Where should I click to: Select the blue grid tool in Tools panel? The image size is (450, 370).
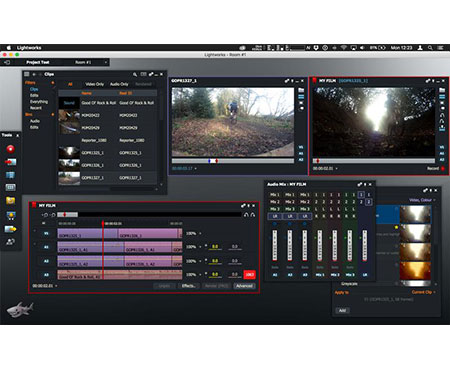pos(11,175)
